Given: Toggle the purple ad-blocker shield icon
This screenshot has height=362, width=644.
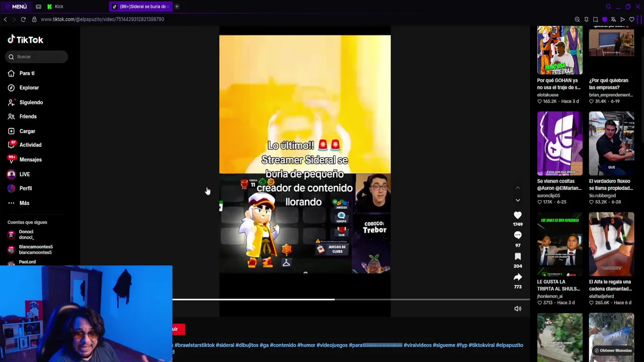Looking at the screenshot, I should (x=604, y=20).
